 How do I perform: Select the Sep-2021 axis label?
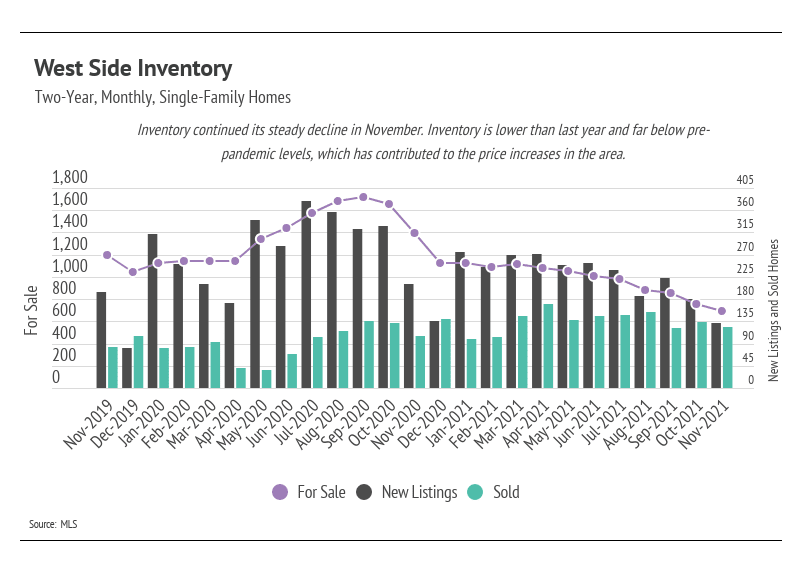point(653,424)
